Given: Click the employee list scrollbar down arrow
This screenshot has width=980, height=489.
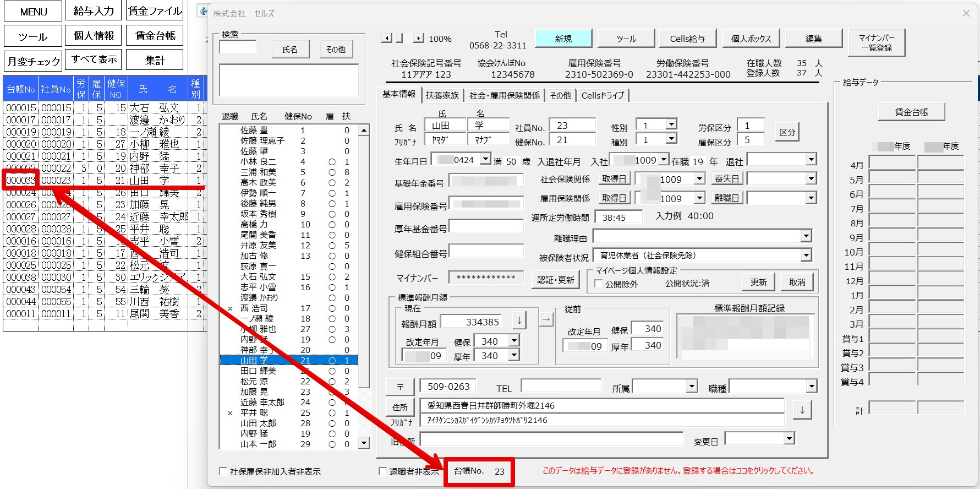Looking at the screenshot, I should tap(363, 443).
